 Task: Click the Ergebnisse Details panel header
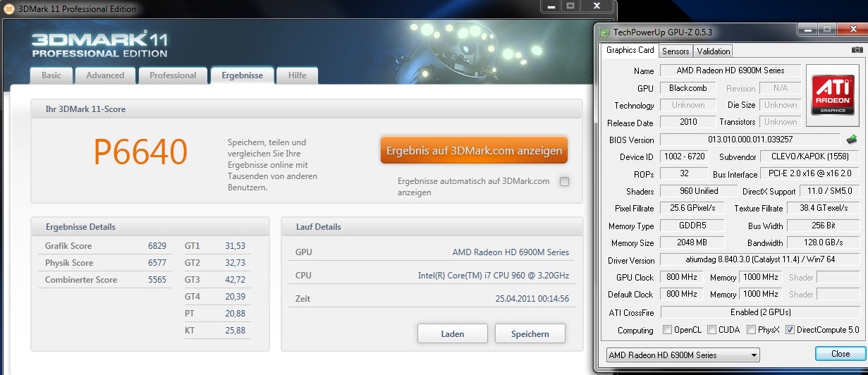(150, 227)
